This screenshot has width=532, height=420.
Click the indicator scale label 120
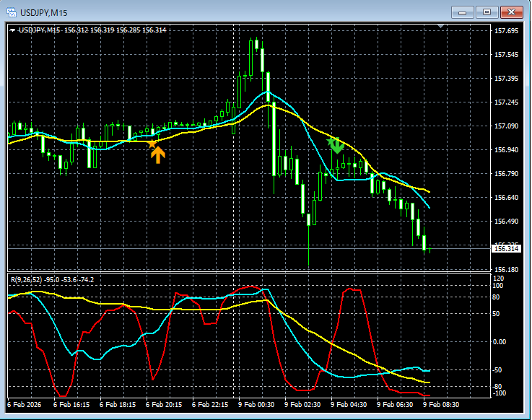click(498, 279)
